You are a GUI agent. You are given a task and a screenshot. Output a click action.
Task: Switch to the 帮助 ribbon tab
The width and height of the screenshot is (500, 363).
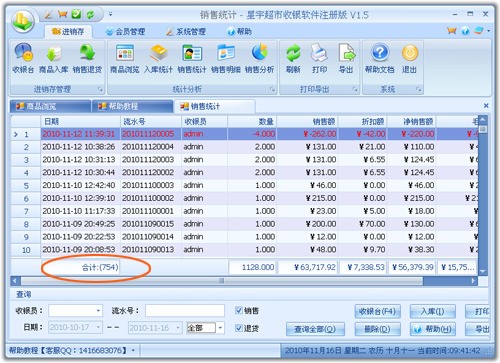pyautogui.click(x=239, y=32)
